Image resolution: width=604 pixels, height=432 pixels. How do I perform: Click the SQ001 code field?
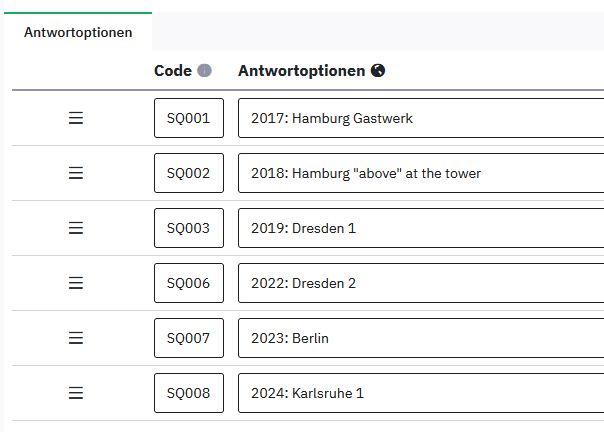coord(189,118)
